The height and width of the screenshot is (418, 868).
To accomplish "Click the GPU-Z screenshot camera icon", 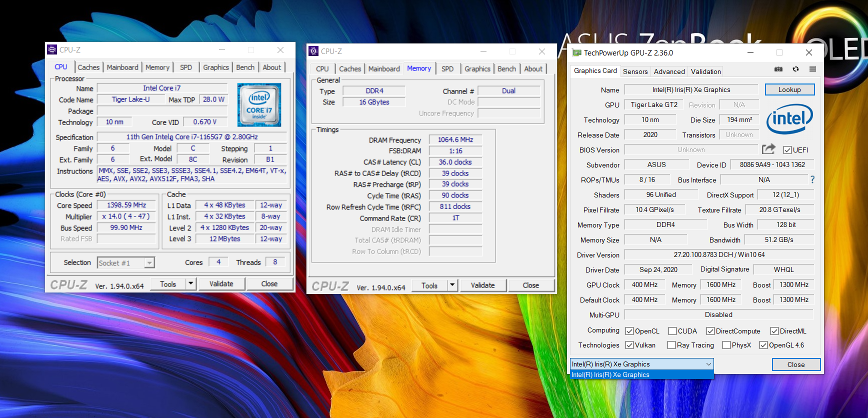I will (x=778, y=69).
